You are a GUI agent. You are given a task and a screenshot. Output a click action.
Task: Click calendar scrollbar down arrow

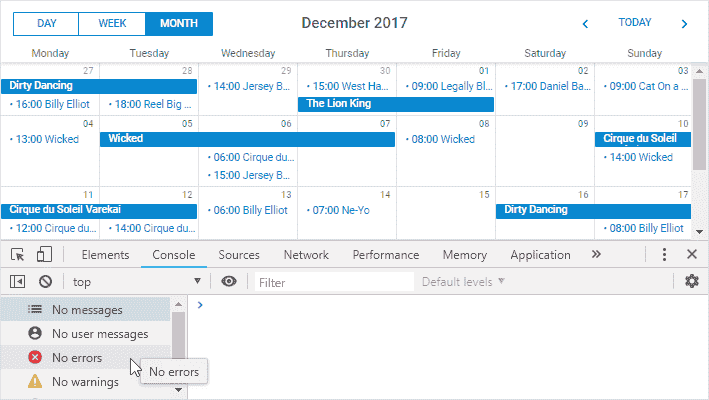click(x=699, y=232)
